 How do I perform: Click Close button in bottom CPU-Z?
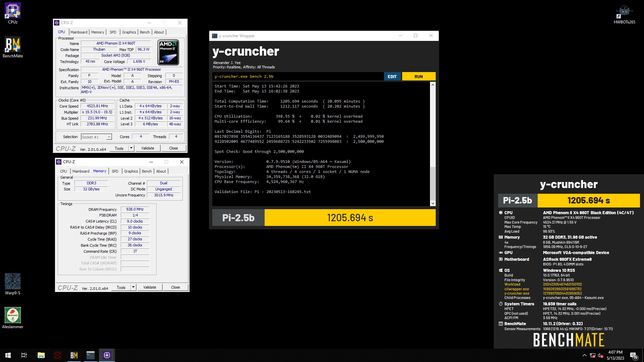click(175, 287)
